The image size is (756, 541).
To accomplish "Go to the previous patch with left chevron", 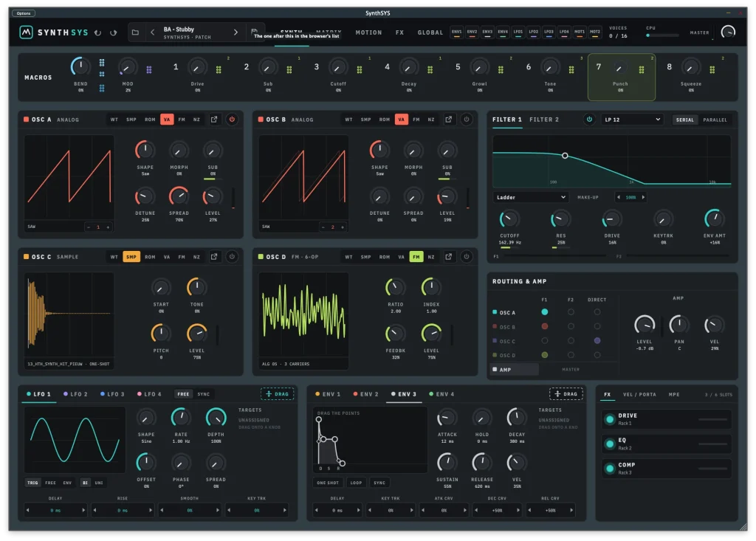I will tap(152, 32).
